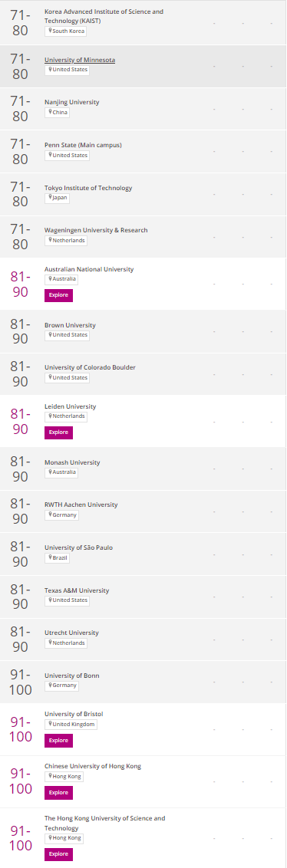Click Explore button for University of Bristol

pyautogui.click(x=58, y=741)
